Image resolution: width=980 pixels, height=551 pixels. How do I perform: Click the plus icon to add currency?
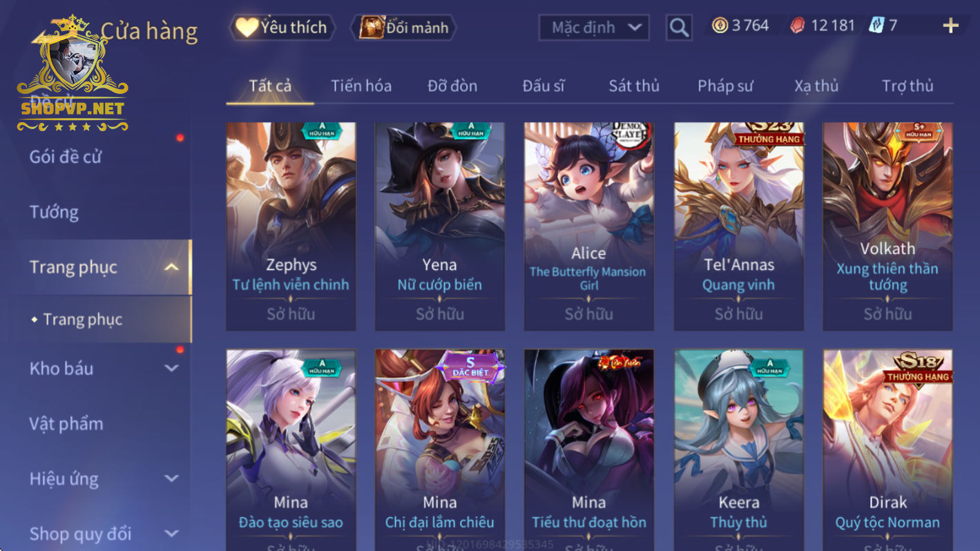click(x=951, y=26)
